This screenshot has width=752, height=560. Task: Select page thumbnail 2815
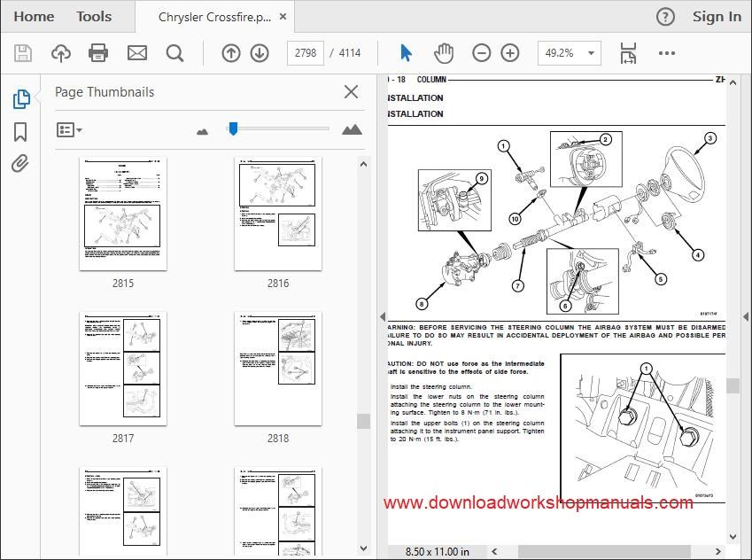pos(123,214)
